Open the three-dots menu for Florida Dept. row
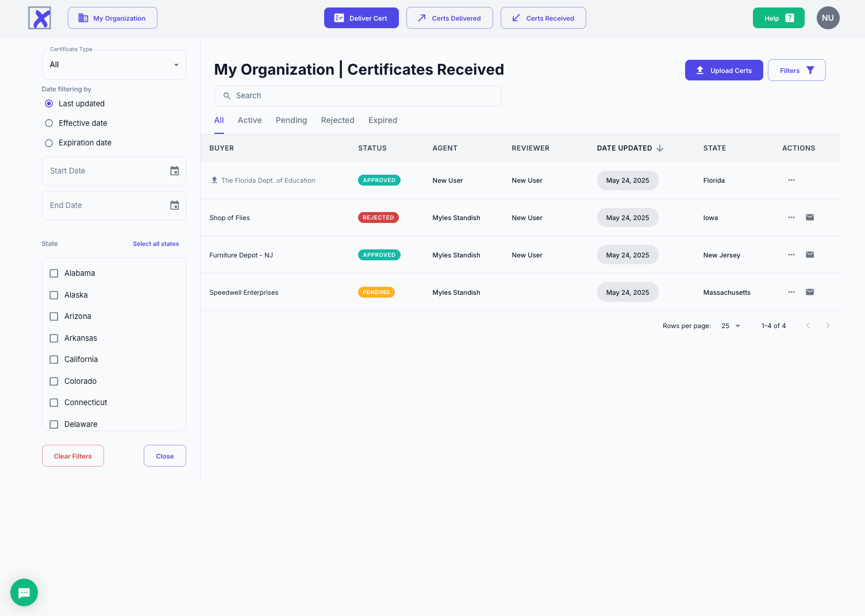This screenshot has height=616, width=865. 791,180
